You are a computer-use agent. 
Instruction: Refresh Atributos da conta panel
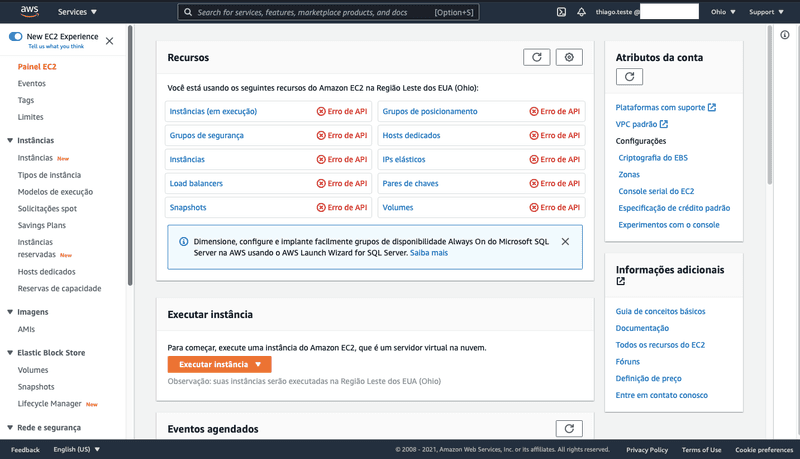629,76
